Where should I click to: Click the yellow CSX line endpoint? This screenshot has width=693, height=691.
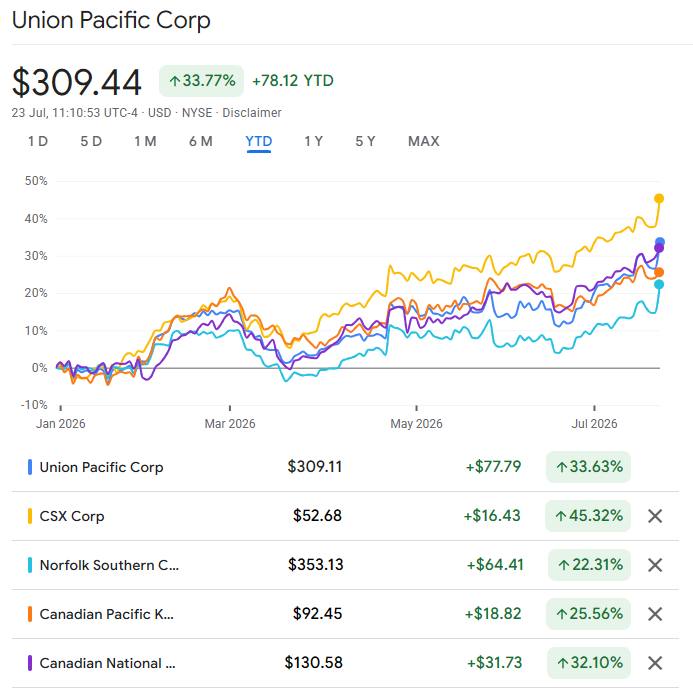pyautogui.click(x=659, y=199)
